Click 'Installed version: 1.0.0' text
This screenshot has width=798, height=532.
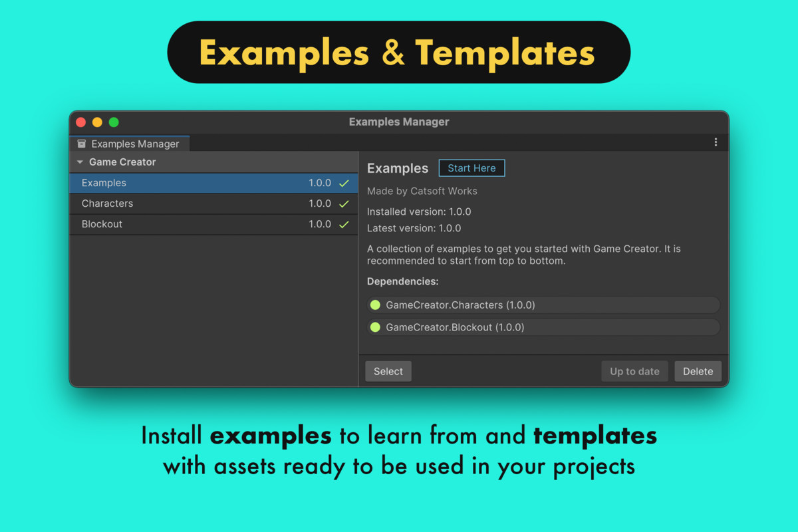tap(419, 211)
